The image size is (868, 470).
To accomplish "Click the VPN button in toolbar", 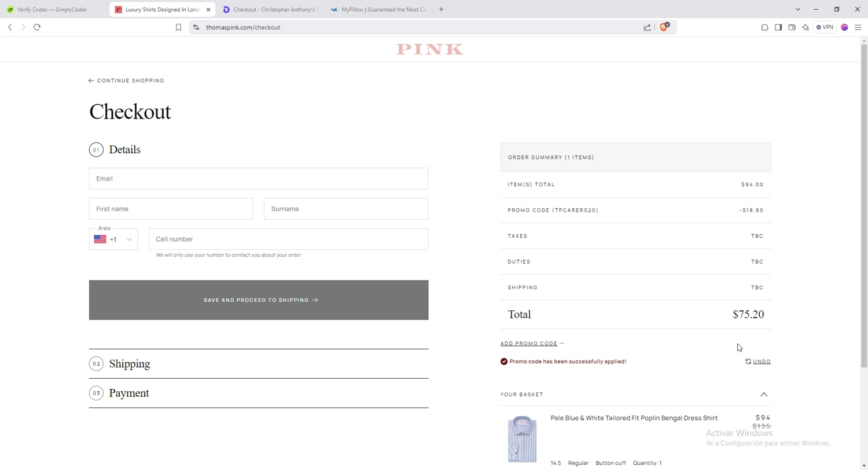I will 825,27.
